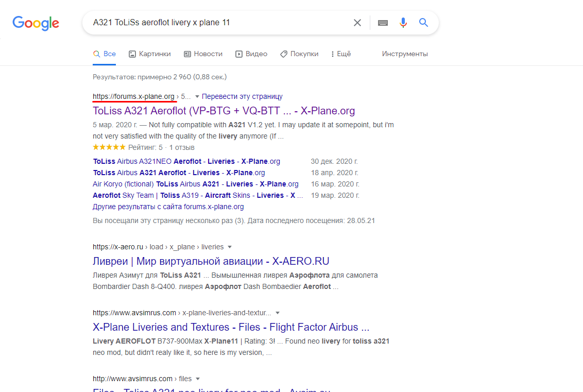Screen dimensions: 583x392
Task: Switch to the Покупки tab
Action: [299, 54]
